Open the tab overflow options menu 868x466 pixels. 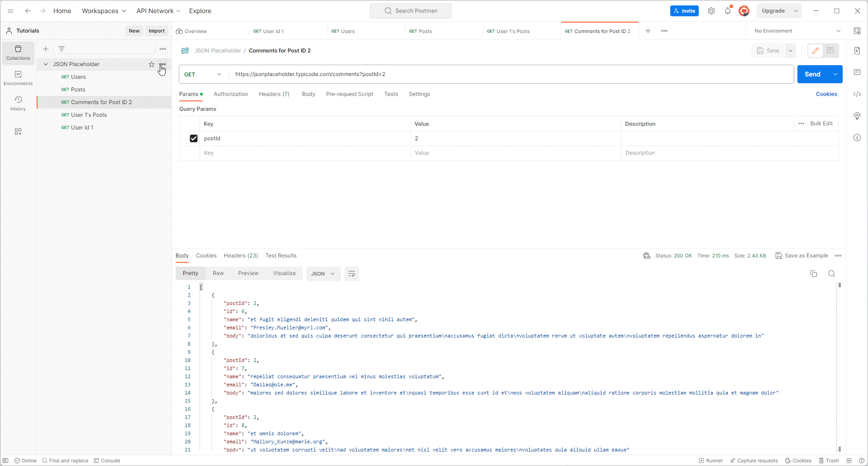[x=664, y=31]
